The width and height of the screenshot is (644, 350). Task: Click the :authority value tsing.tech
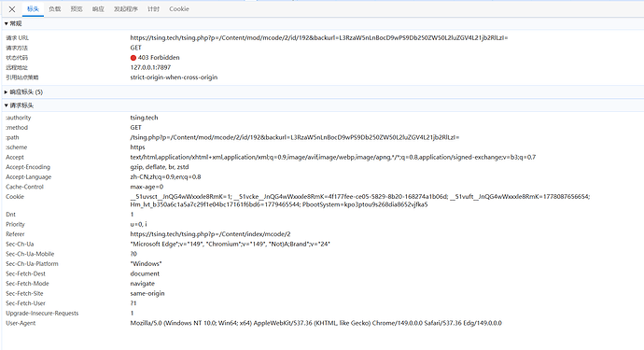coord(144,118)
